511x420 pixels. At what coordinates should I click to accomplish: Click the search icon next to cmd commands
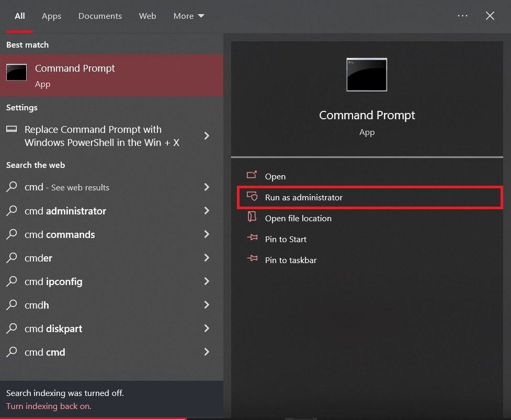coord(12,234)
